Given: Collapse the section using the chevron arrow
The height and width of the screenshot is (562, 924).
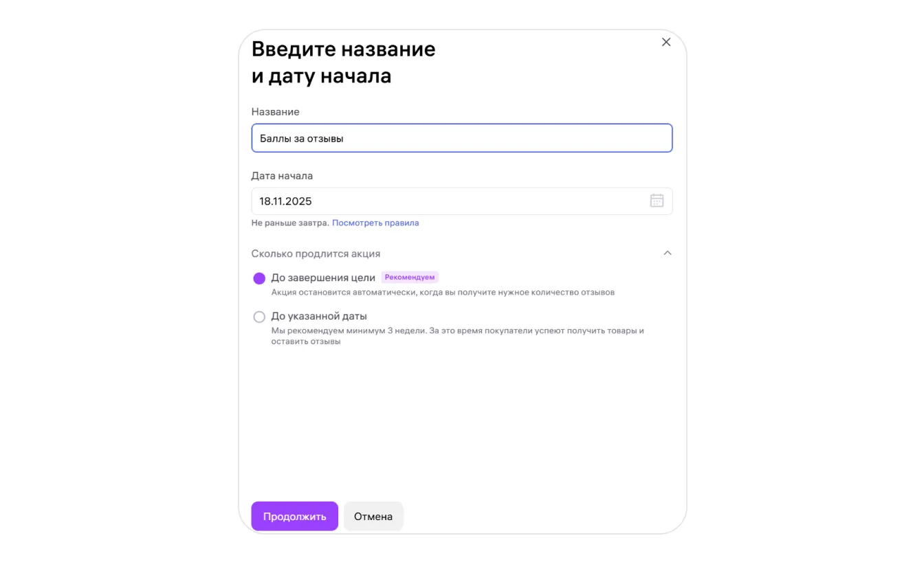Looking at the screenshot, I should click(667, 253).
